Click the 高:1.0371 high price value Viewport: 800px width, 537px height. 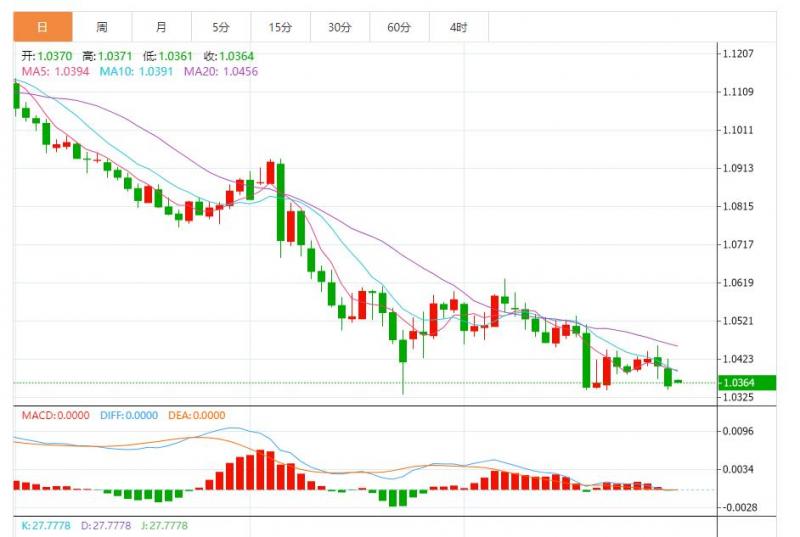(107, 56)
